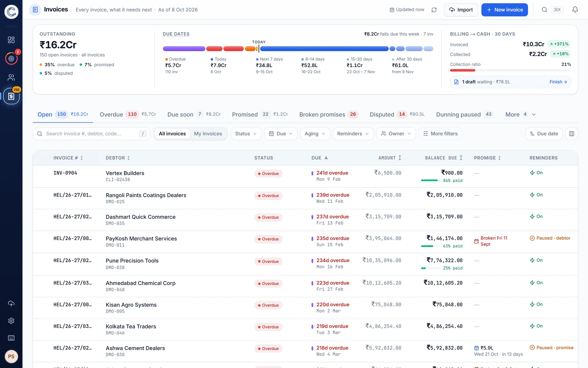Toggle reminders On for Kisan Agro Systems
588x368 pixels.
(536, 304)
